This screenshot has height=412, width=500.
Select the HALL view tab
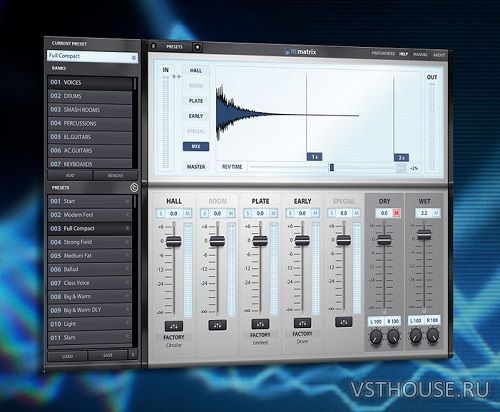point(196,71)
